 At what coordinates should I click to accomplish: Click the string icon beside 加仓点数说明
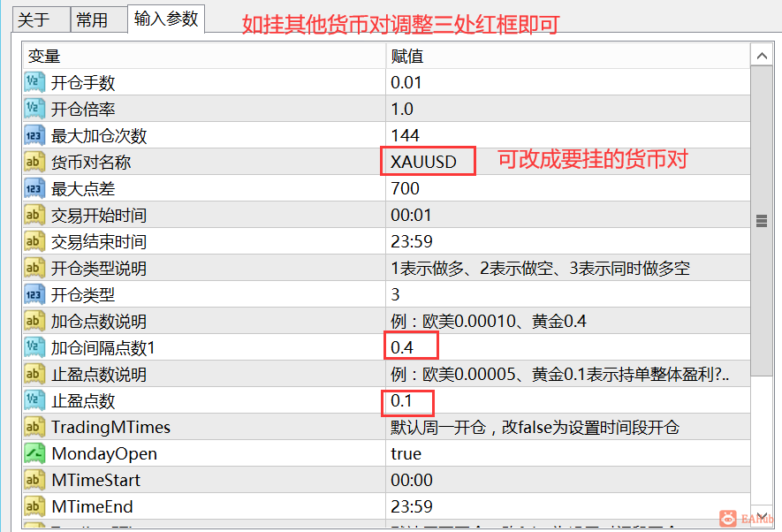(x=34, y=321)
